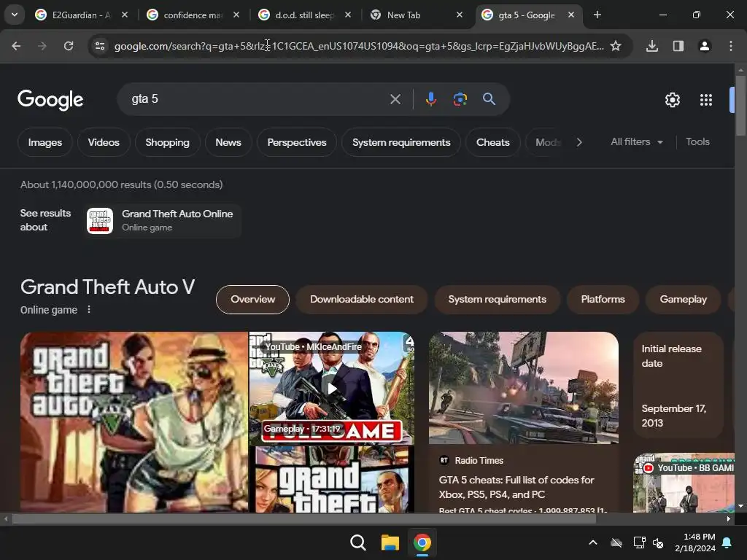Open the muted volume tray icon
Screen dimensions: 747x560
click(x=659, y=542)
